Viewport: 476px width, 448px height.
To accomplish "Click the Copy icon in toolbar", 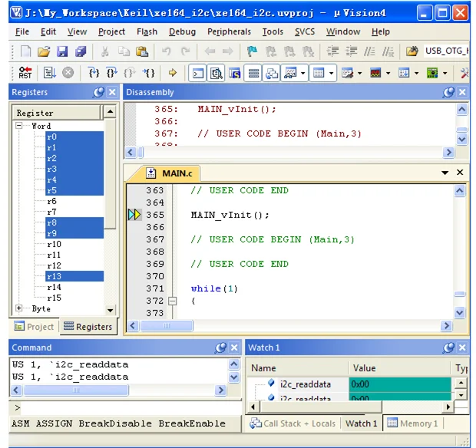I will (x=124, y=51).
